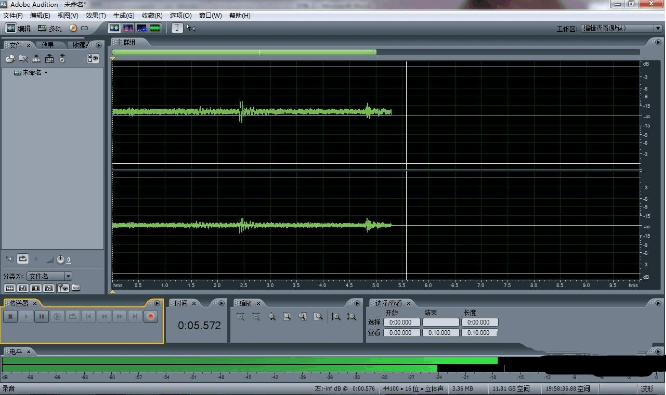Toggle full path display icon
Screen dimensions: 666x395
[x=76, y=288]
